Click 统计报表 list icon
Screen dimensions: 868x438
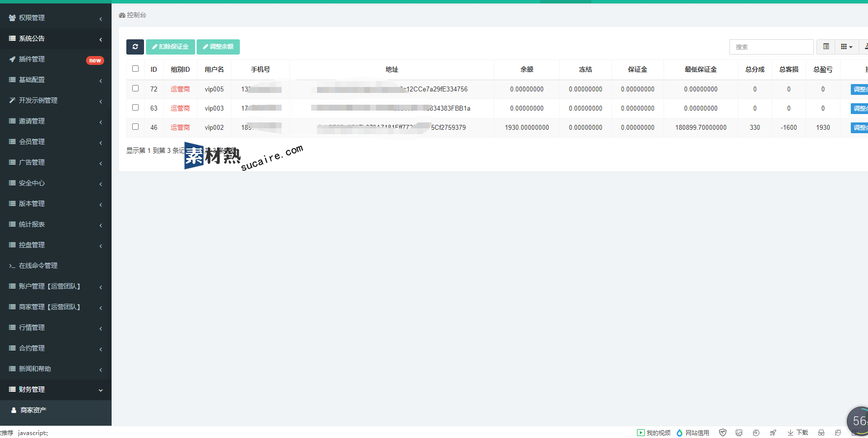tap(12, 224)
